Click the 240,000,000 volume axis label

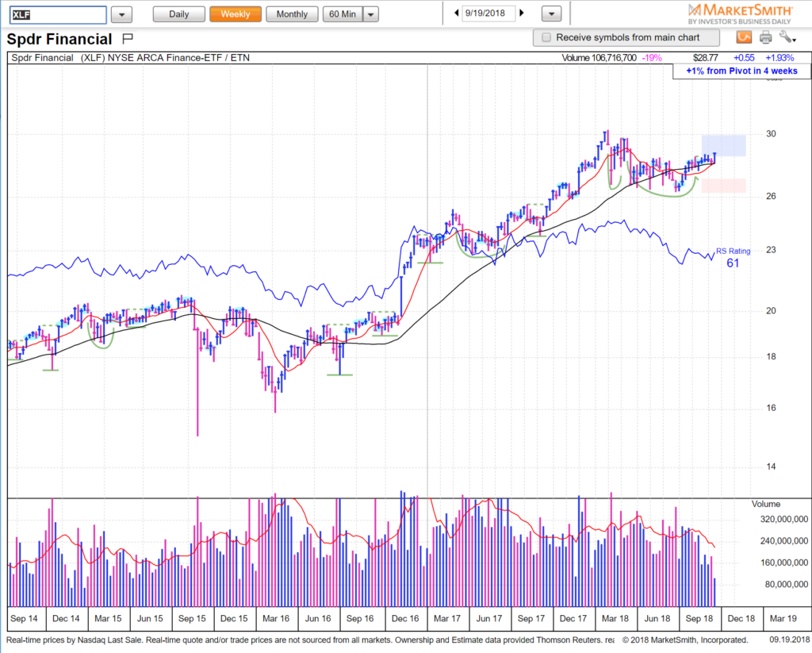coord(784,541)
